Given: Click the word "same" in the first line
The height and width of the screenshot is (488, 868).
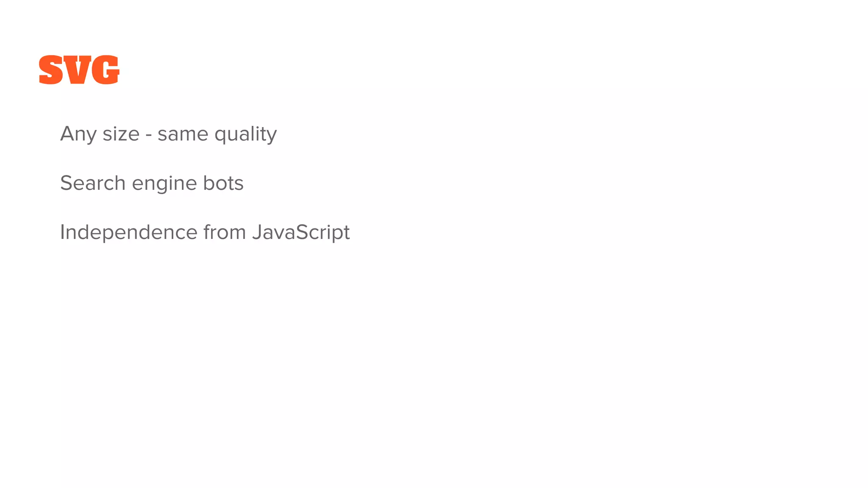Looking at the screenshot, I should 183,134.
